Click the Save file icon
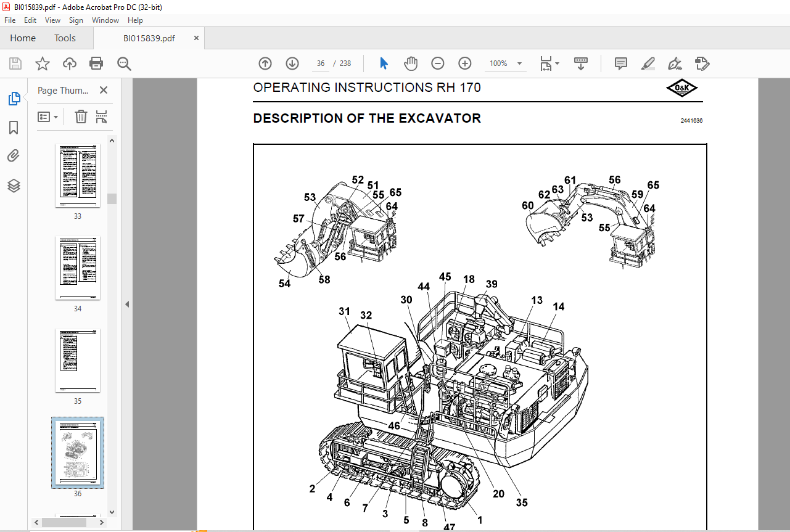790x532 pixels. point(15,63)
